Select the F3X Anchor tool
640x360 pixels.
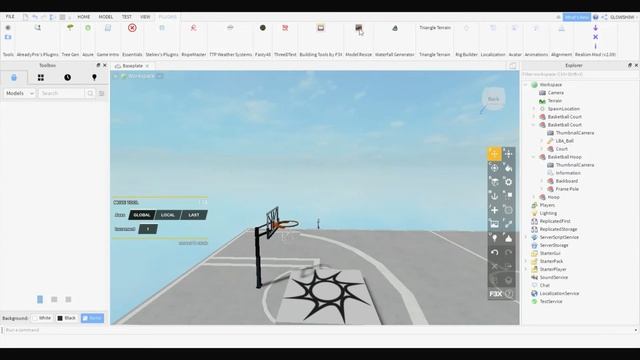click(x=494, y=196)
